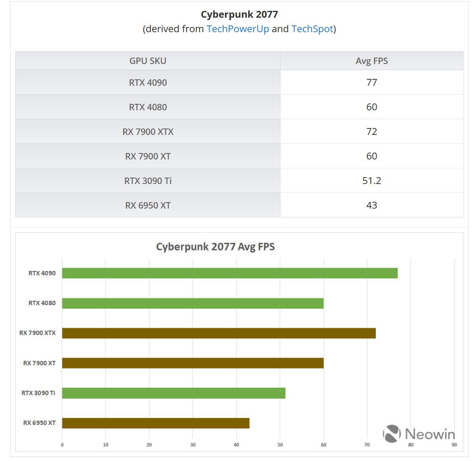Click the "Cyberpunk 2077 Avg FPS" chart title
Viewport: 476px width, 461px height.
[215, 246]
